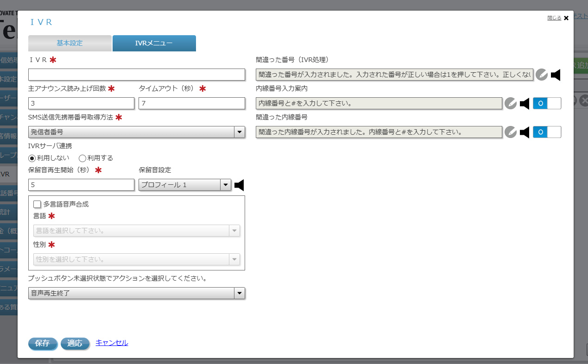
Task: Open the edit pencil for wrong number prompt
Action: click(541, 75)
